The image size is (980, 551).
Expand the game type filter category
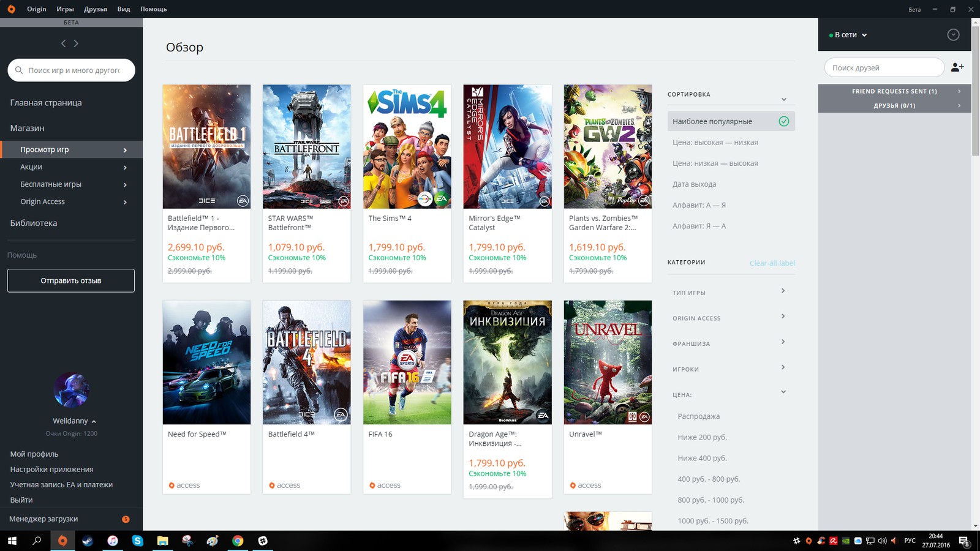729,292
